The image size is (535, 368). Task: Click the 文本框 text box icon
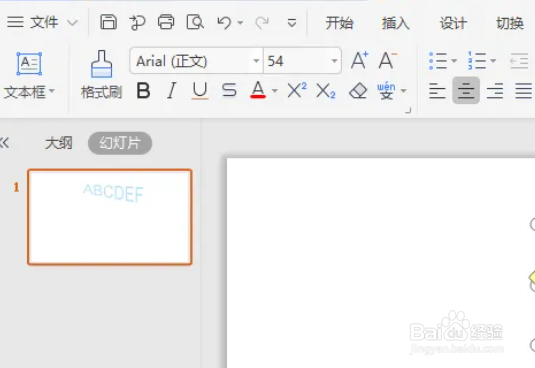[29, 64]
